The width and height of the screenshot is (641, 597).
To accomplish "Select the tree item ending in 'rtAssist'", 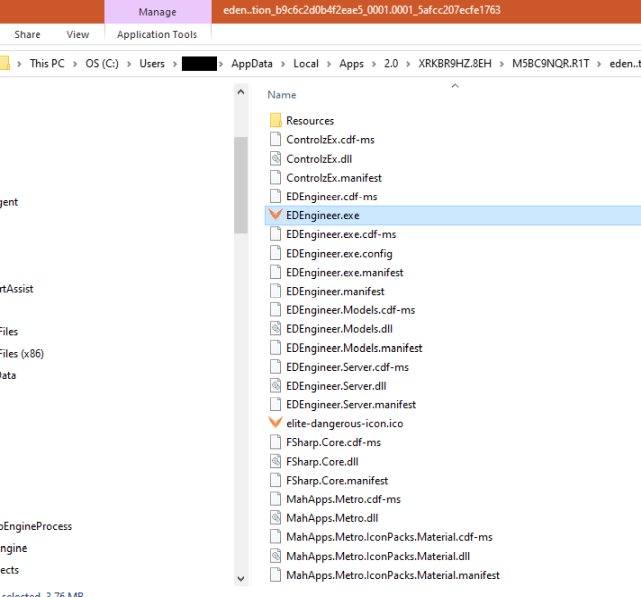I will 16,289.
